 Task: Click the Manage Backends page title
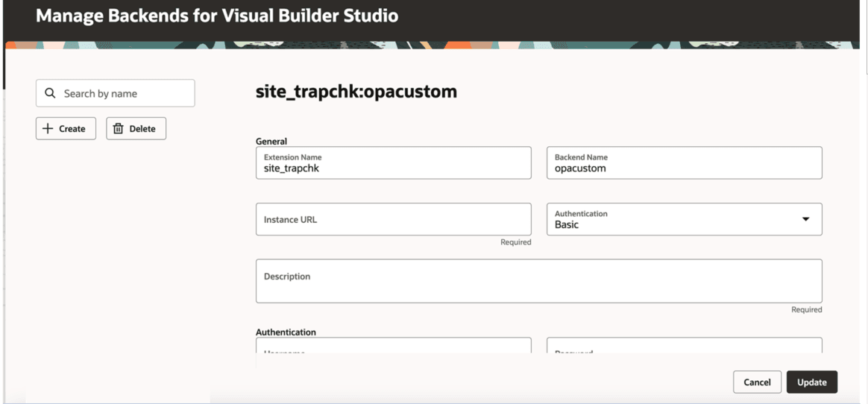point(217,16)
